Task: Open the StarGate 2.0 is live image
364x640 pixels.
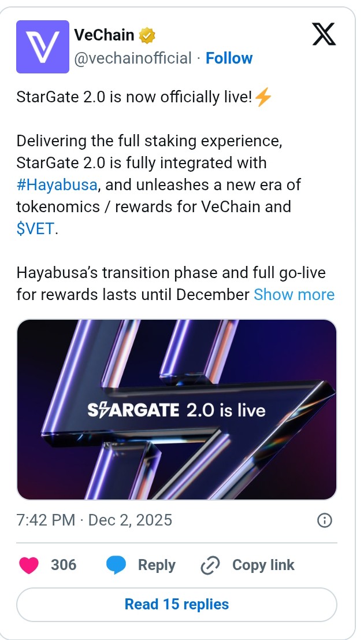Action: point(177,409)
